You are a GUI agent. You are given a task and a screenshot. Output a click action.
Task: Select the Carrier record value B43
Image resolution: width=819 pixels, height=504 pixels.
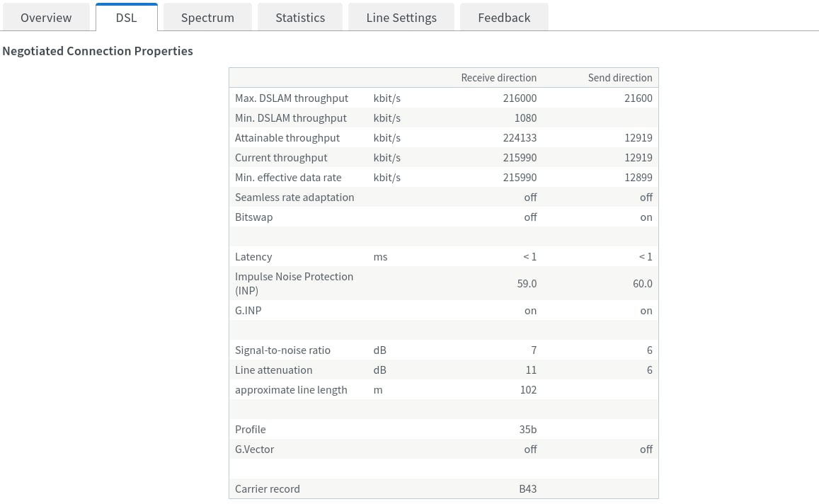pos(527,489)
